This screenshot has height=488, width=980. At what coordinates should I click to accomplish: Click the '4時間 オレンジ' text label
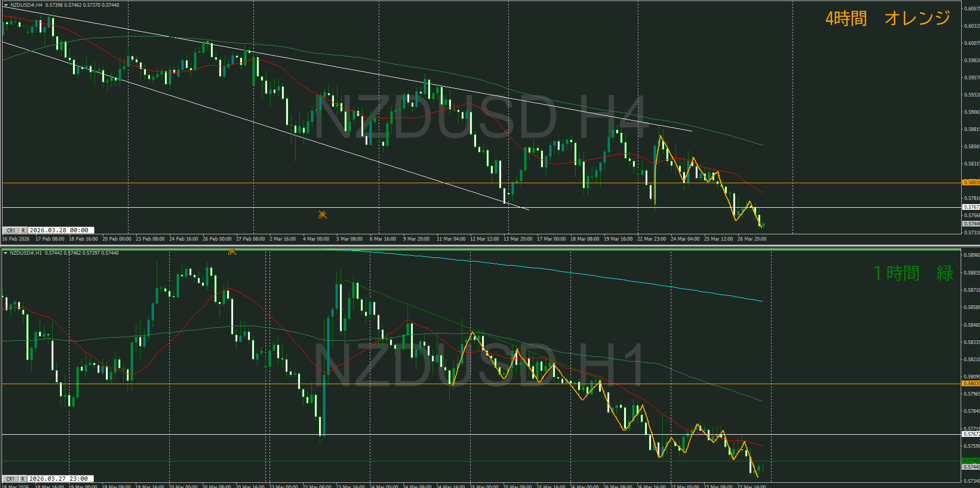coord(887,19)
